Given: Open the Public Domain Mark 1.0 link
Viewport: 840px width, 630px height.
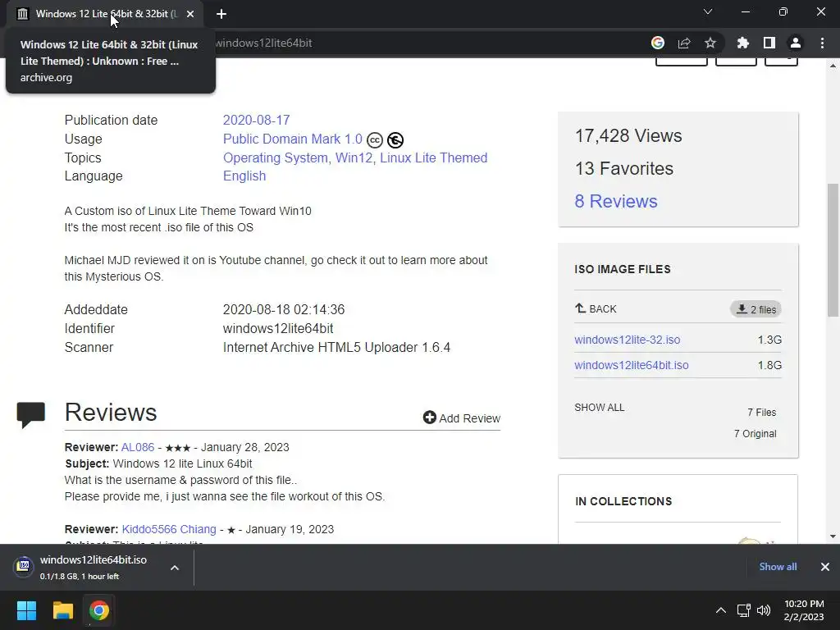Looking at the screenshot, I should click(x=293, y=139).
